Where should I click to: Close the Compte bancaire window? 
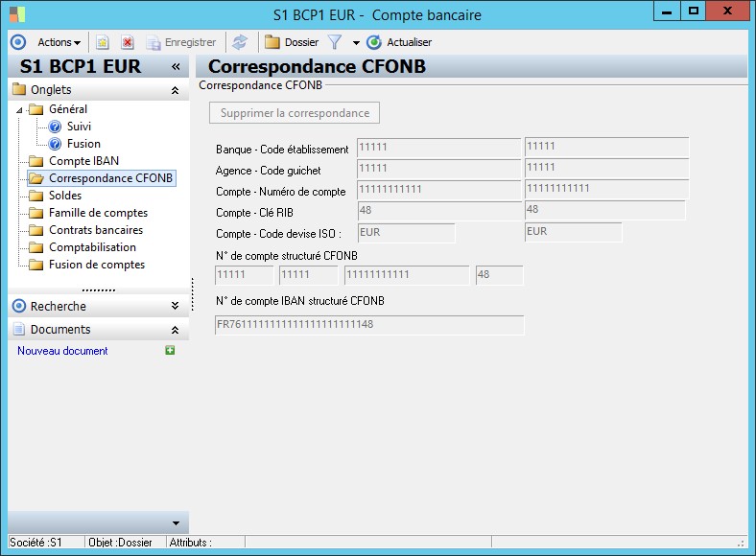click(x=727, y=12)
